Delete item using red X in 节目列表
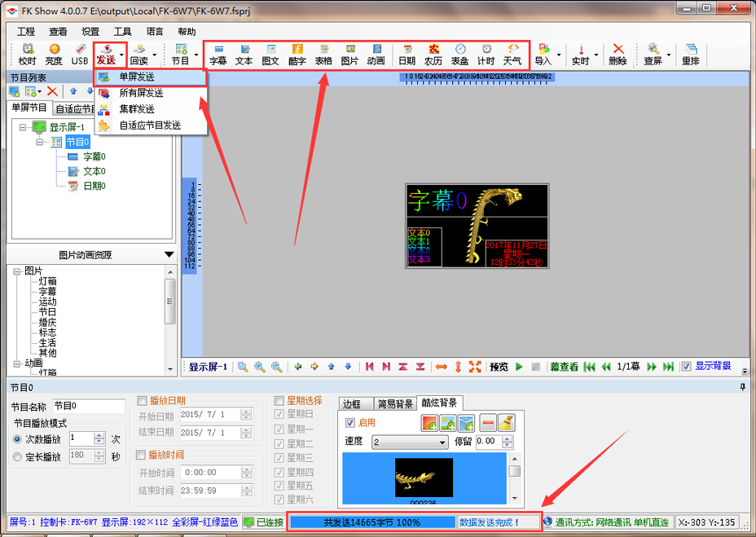The image size is (756, 537). [53, 91]
